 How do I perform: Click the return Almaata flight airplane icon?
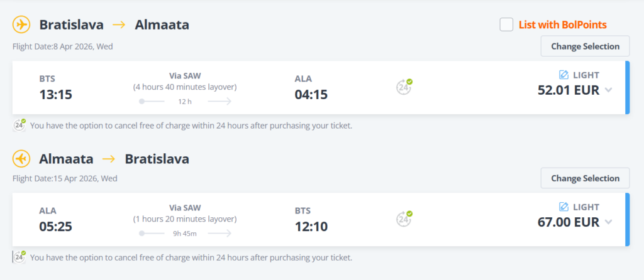point(22,159)
